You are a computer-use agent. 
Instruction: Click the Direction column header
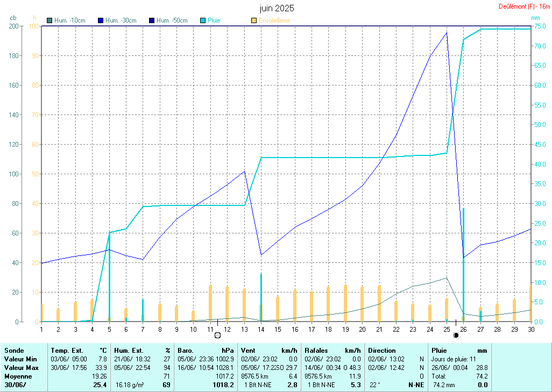(382, 350)
